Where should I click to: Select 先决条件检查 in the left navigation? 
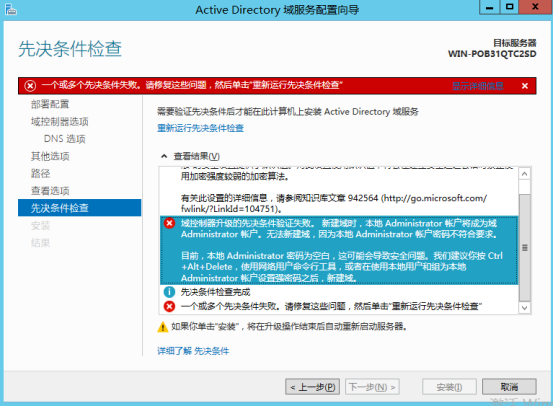pyautogui.click(x=79, y=208)
